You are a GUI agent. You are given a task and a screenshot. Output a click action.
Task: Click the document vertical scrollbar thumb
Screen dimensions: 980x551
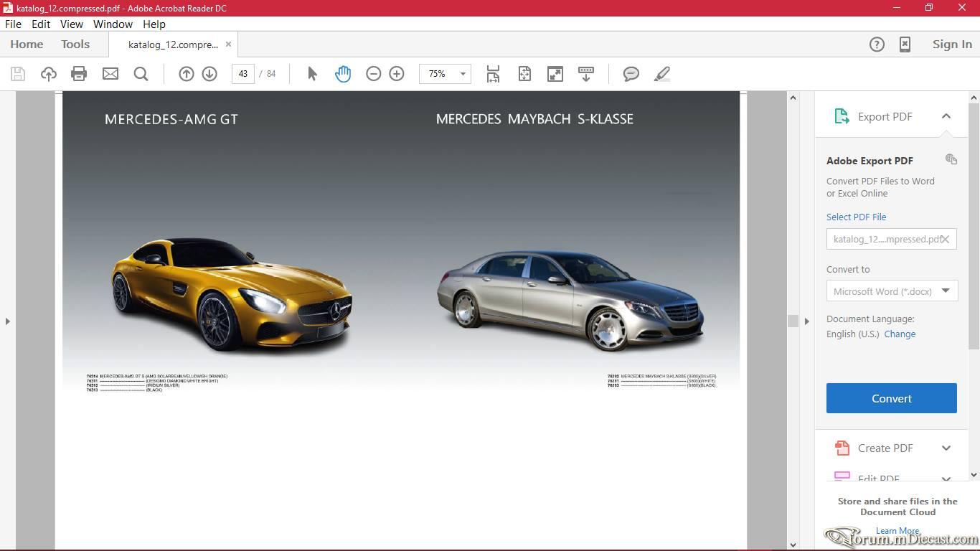[793, 321]
